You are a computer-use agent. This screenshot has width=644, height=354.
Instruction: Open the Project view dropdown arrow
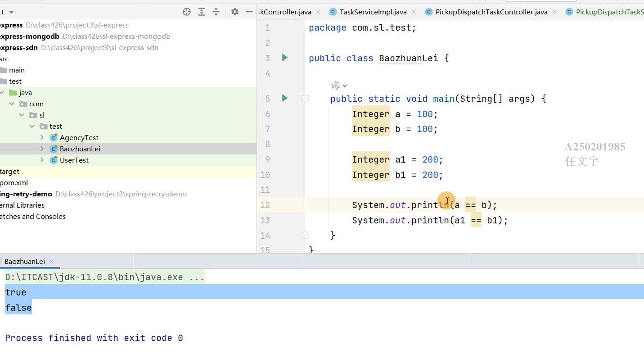point(11,12)
